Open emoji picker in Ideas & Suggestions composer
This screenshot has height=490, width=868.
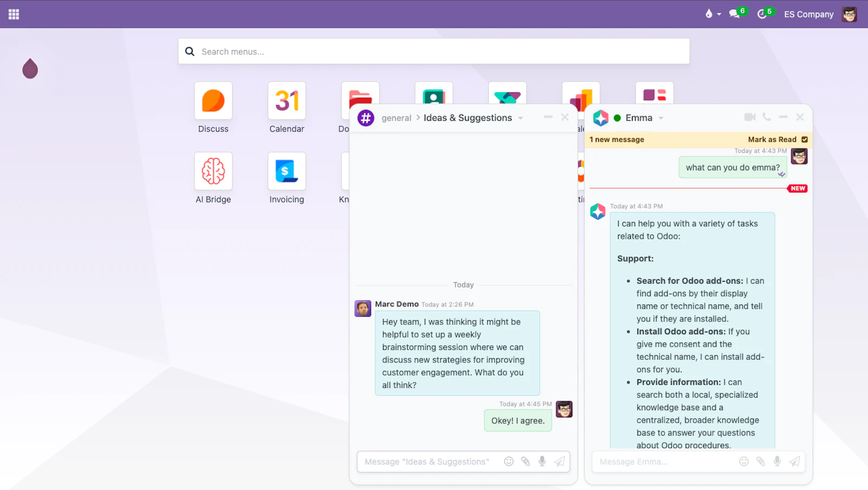(509, 461)
